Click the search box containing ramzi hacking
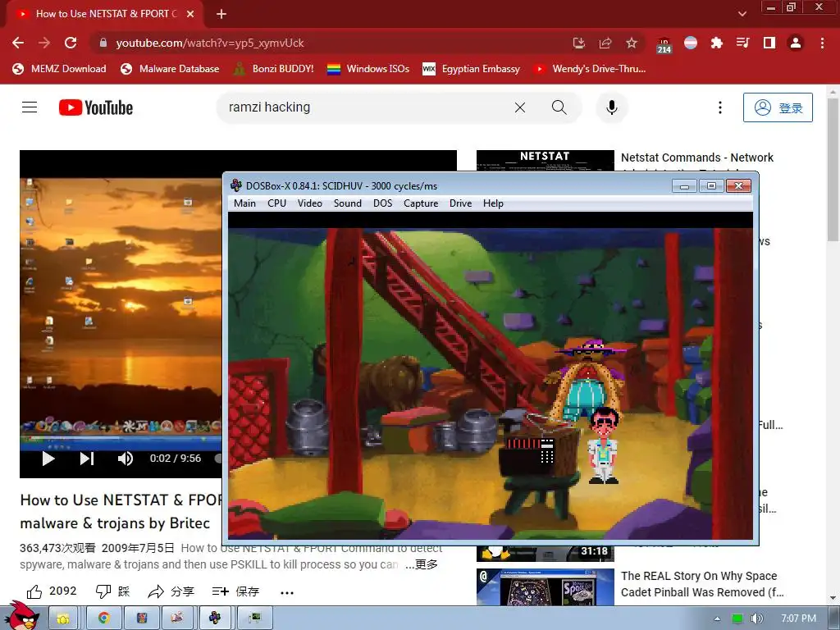The image size is (840, 630). (x=364, y=107)
